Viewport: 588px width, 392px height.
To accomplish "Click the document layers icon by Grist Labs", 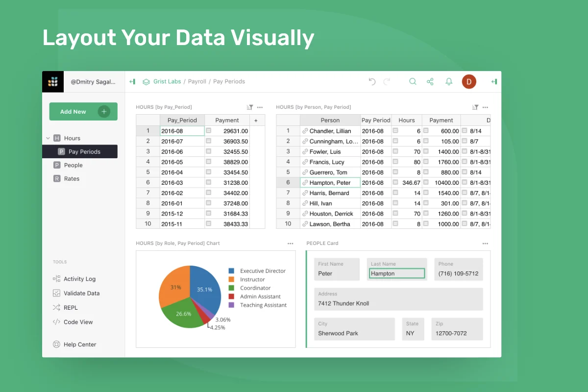I will [146, 82].
